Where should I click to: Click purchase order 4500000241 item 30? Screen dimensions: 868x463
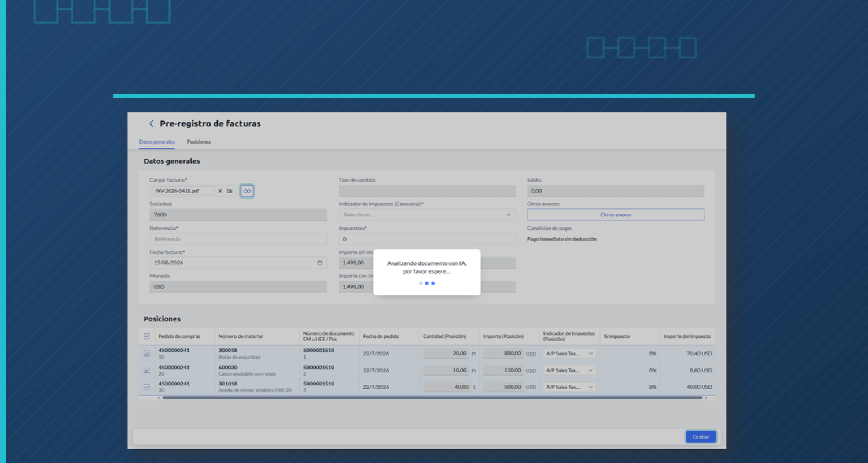point(174,387)
